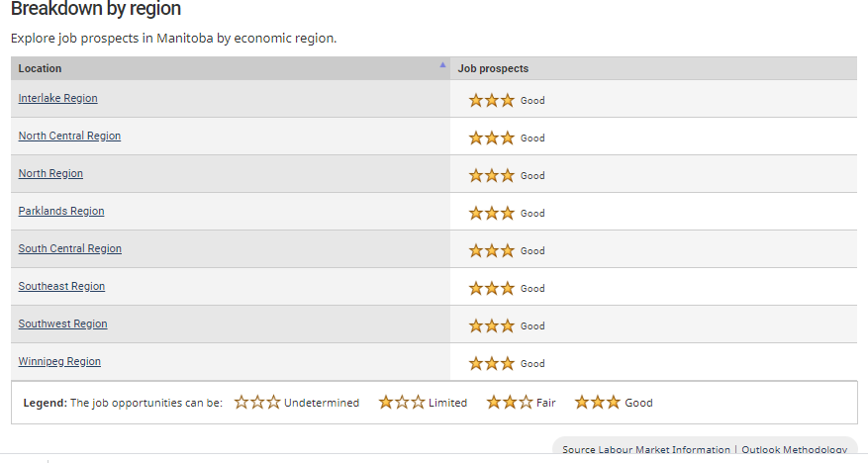Screen dimensions: 868x463
Task: Click the Fair two-star legend icon
Action: (x=510, y=402)
